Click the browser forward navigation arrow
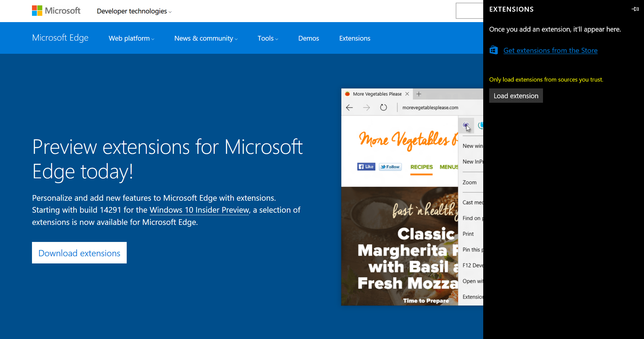The image size is (644, 339). pyautogui.click(x=366, y=107)
